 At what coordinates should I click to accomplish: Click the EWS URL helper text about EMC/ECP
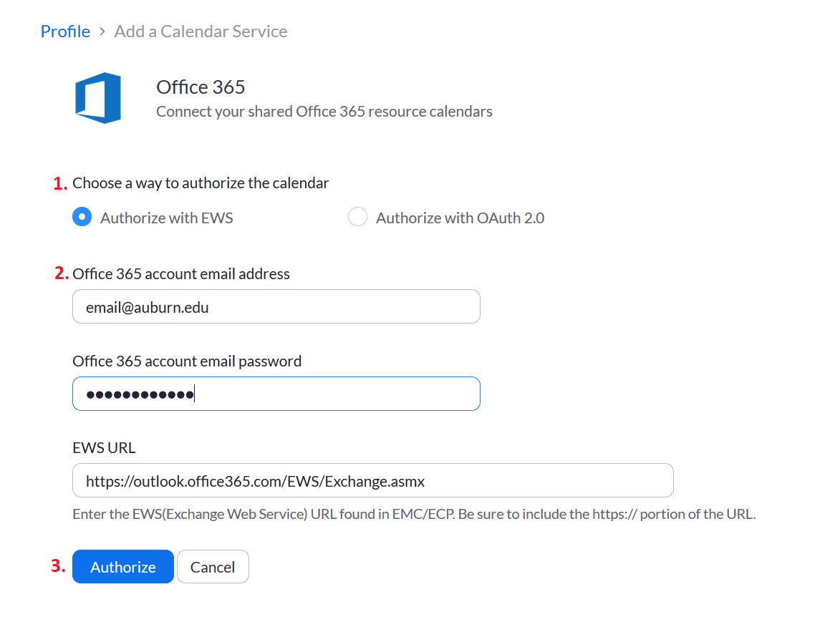click(x=414, y=514)
